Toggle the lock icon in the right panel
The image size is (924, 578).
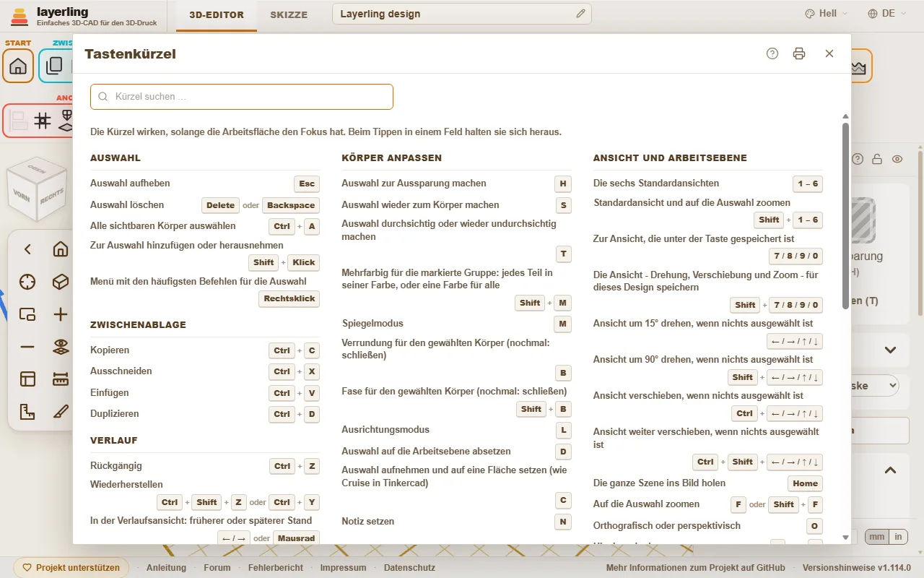[877, 159]
